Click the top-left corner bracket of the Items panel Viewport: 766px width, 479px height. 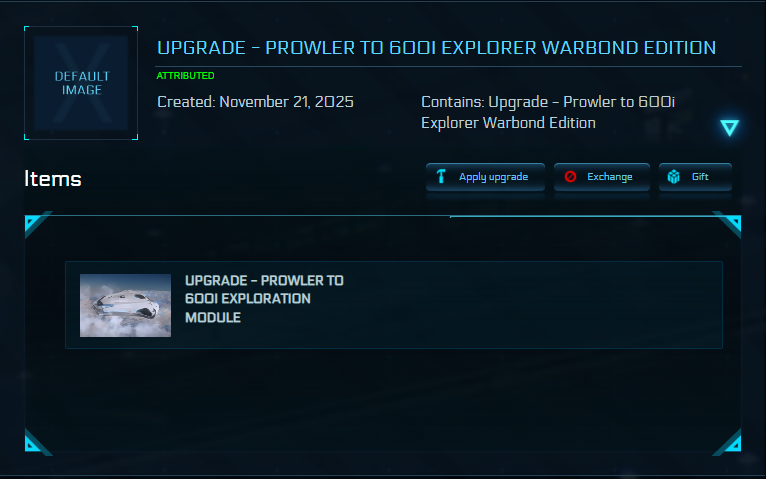pos(35,223)
